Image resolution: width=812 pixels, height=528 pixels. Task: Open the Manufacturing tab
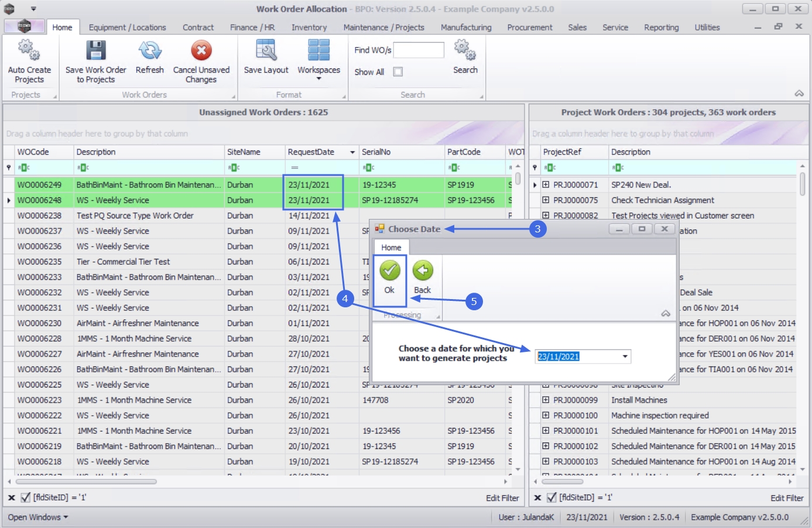tap(466, 28)
